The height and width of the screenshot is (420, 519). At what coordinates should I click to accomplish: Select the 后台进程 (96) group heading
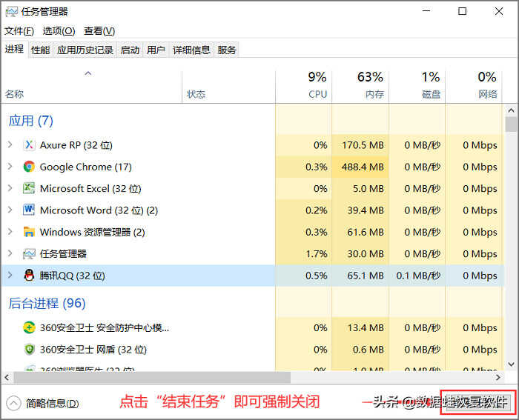pos(47,303)
